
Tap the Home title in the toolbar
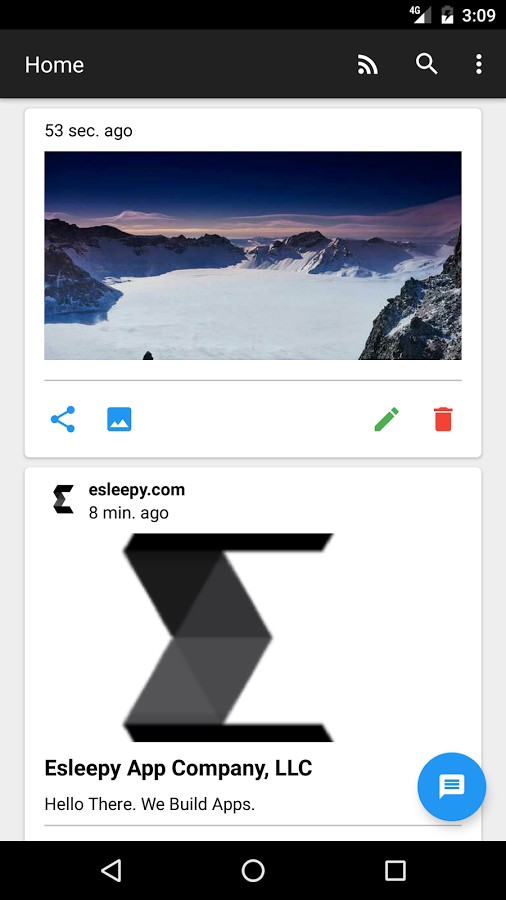55,65
